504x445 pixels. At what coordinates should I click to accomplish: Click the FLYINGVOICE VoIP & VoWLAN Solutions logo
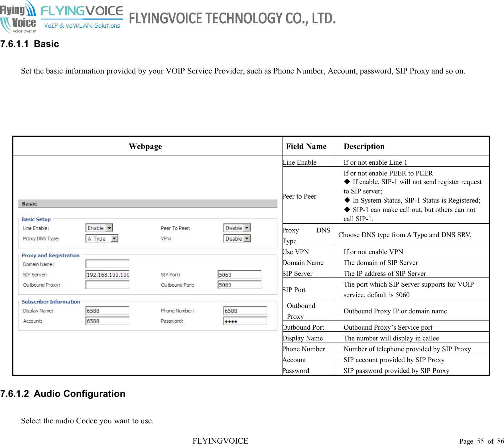point(82,18)
